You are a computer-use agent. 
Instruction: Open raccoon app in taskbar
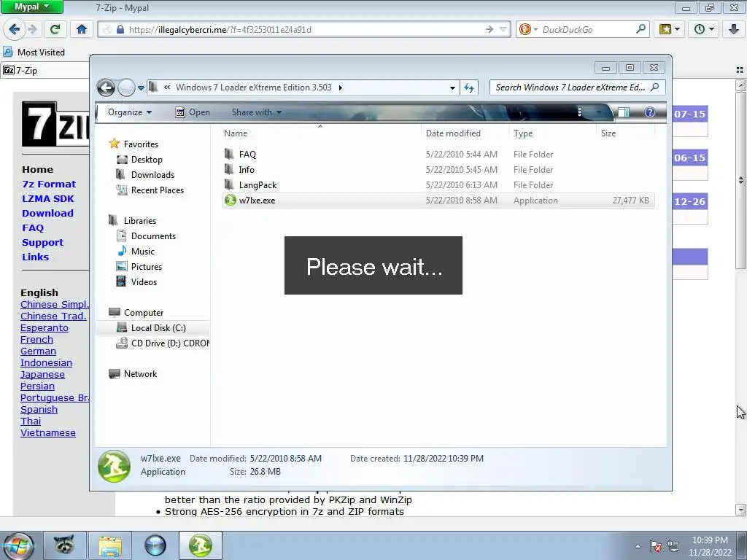pos(64,545)
